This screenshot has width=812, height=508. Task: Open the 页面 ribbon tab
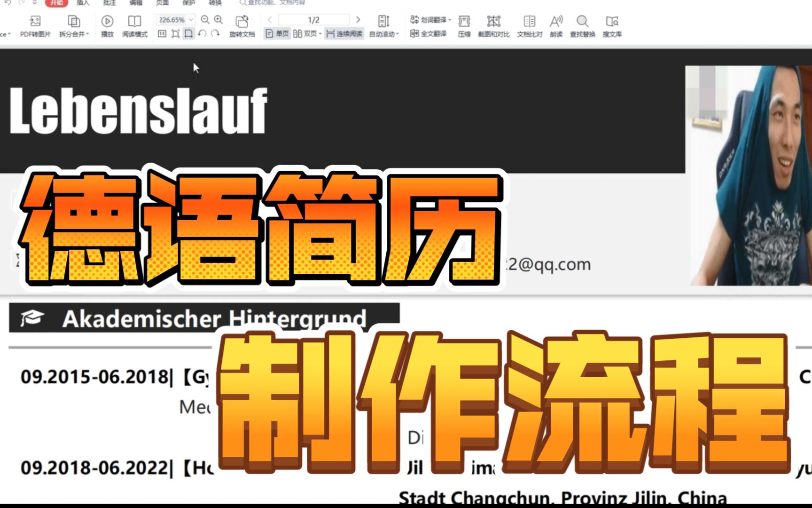pyautogui.click(x=162, y=3)
